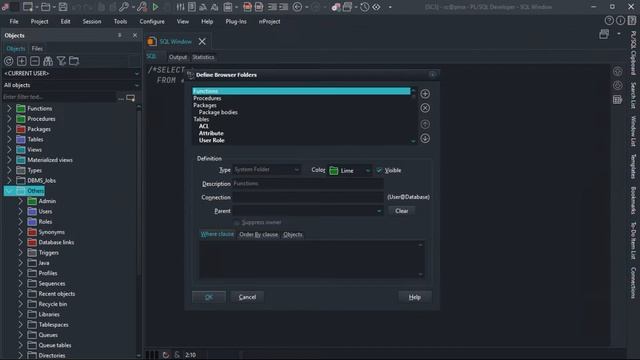Switch to the Statistics tab
The image size is (640, 360).
(203, 57)
